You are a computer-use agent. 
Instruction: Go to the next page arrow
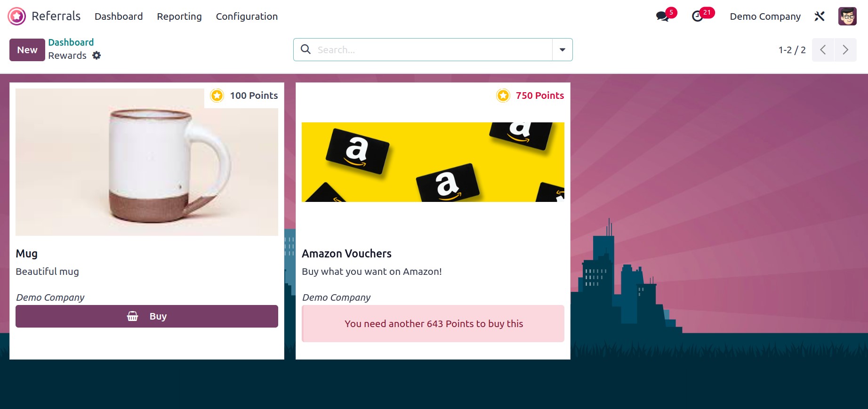(x=845, y=50)
